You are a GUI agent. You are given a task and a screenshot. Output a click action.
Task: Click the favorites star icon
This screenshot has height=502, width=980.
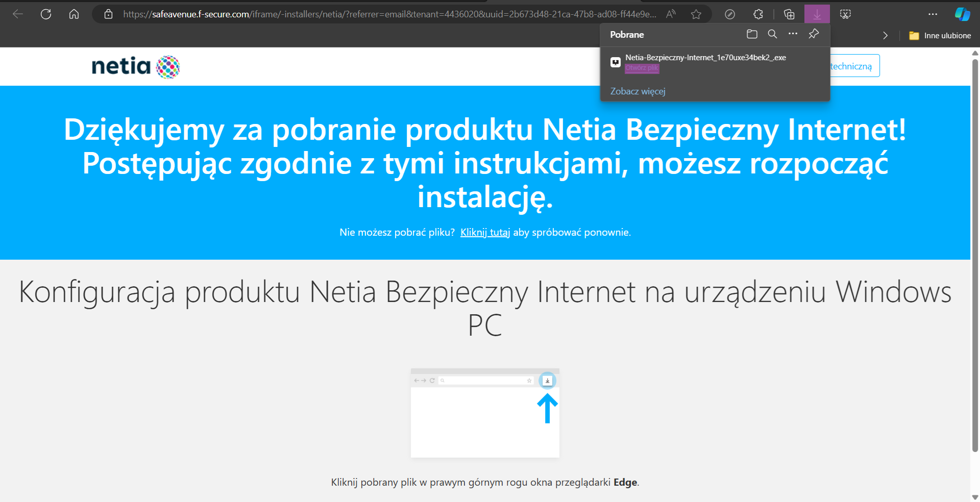click(696, 14)
